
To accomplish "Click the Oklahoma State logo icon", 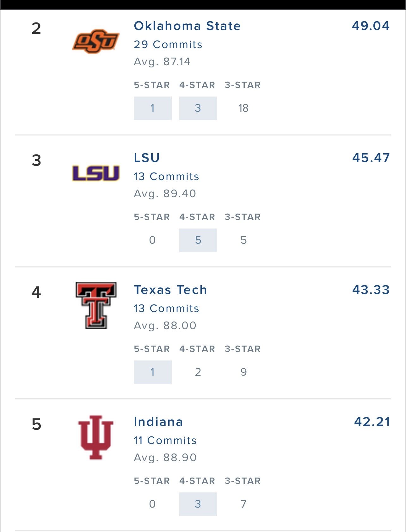I will [x=96, y=41].
